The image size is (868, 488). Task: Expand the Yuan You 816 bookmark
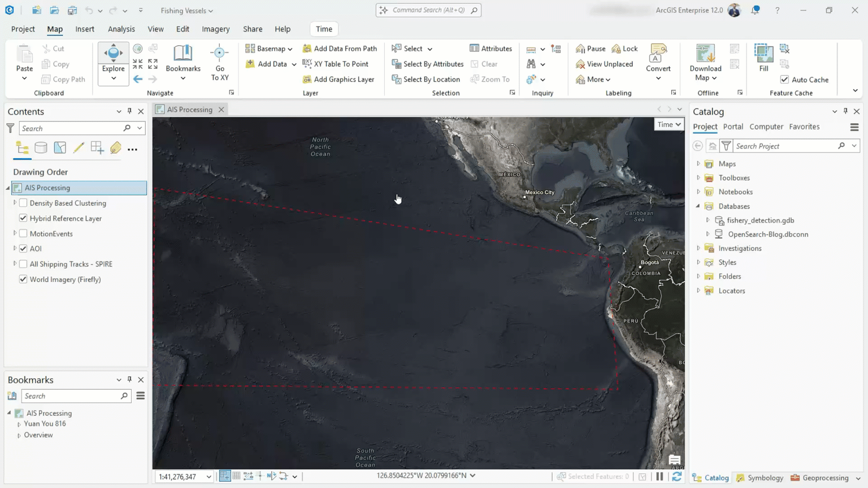click(19, 424)
